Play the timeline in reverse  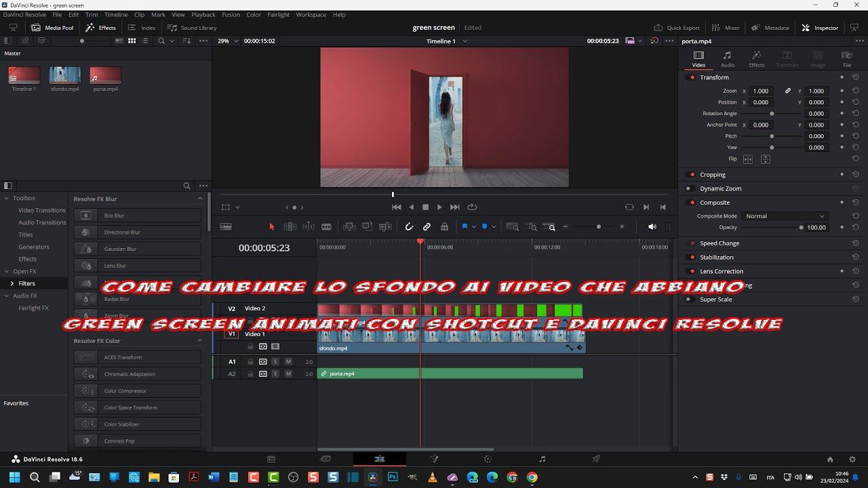(411, 207)
